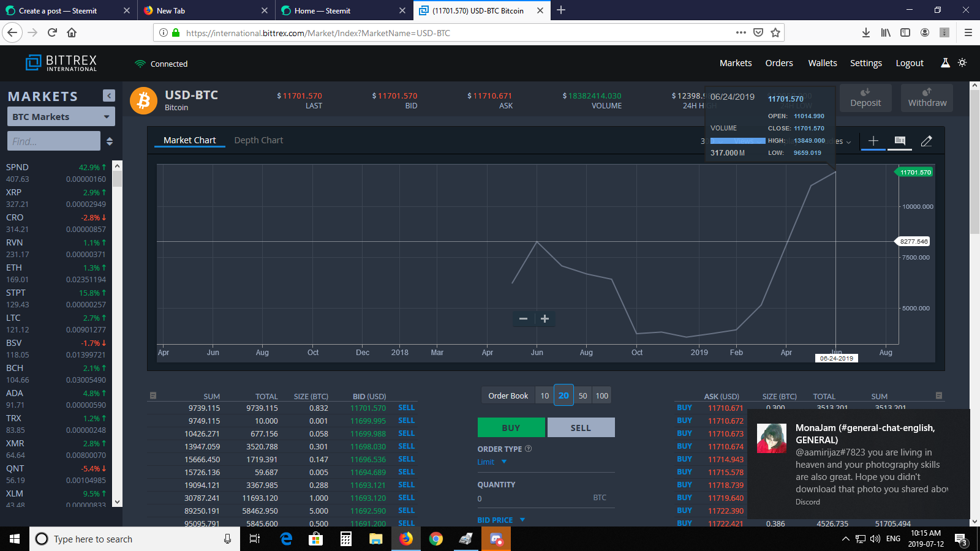Set order book depth to 100
Viewport: 980px width, 551px height.
tap(602, 395)
